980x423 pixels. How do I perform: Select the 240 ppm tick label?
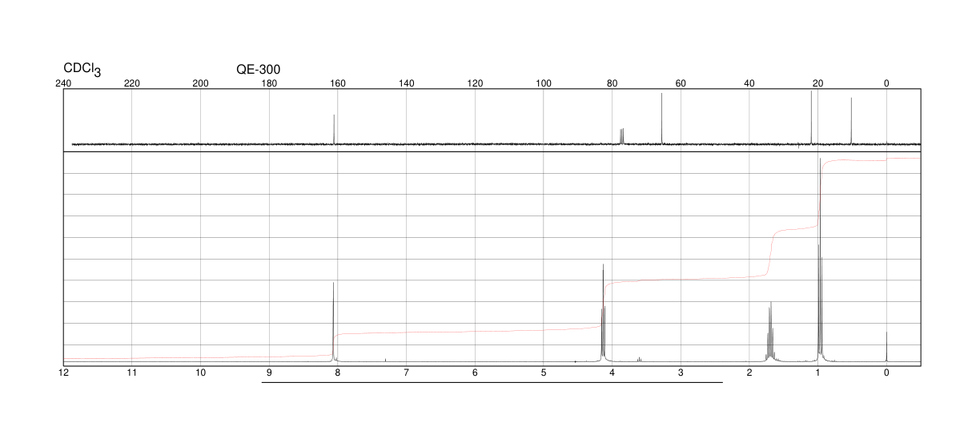(63, 83)
